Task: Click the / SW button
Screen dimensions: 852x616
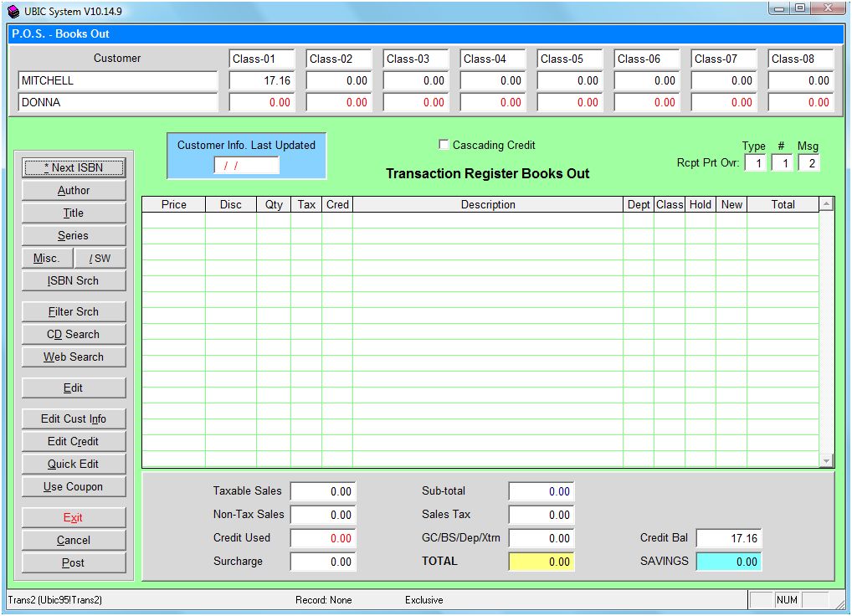Action: (100, 258)
